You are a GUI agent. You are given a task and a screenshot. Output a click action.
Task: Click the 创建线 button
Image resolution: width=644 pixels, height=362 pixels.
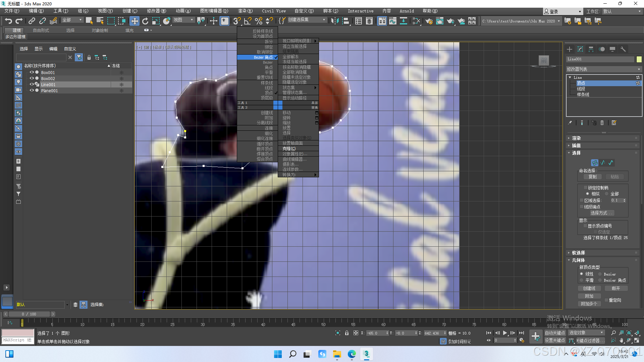[589, 288]
